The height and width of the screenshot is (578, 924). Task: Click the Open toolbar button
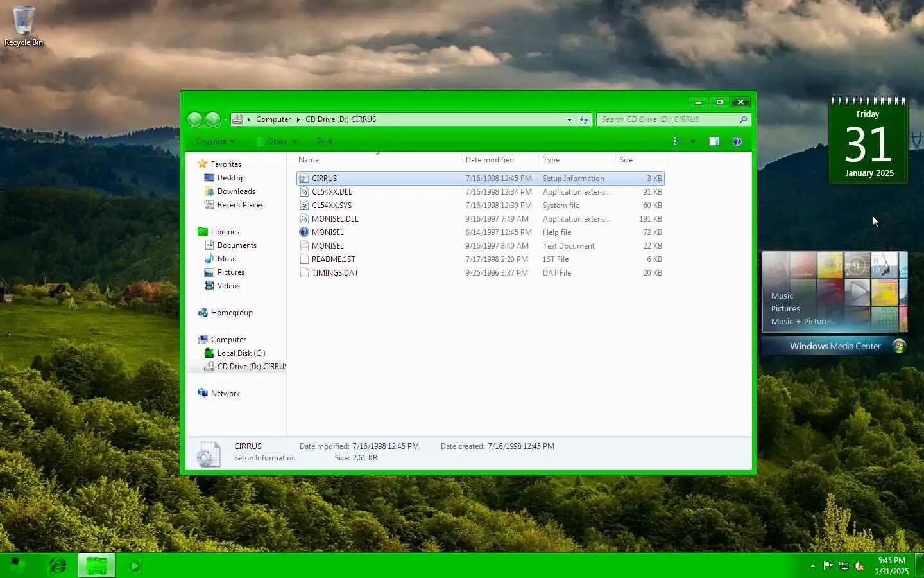(x=271, y=141)
